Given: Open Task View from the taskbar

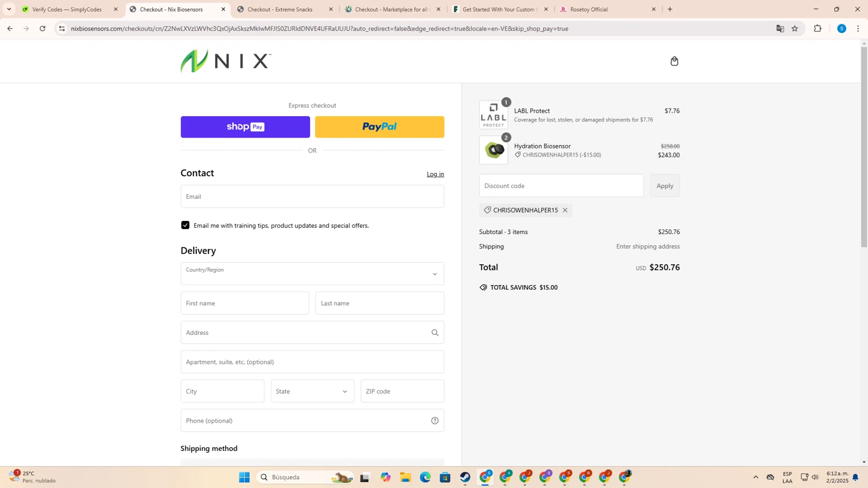Looking at the screenshot, I should [x=365, y=477].
